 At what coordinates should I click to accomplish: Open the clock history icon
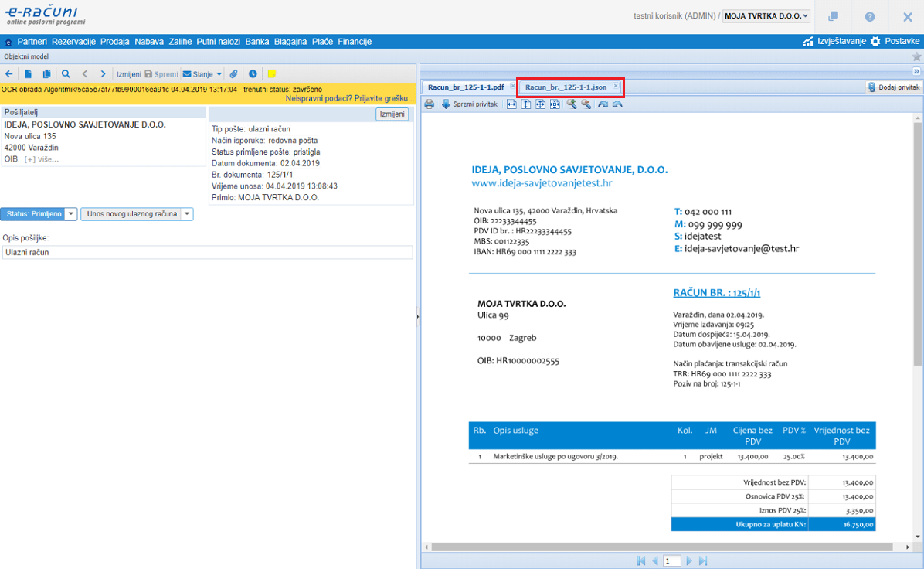tap(253, 74)
